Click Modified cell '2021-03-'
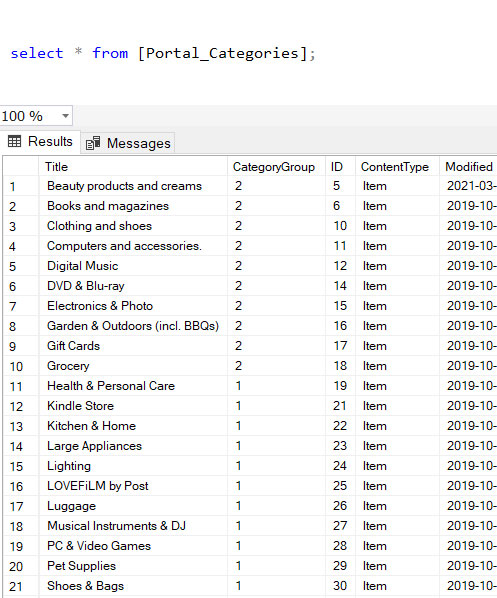The image size is (497, 598). pyautogui.click(x=468, y=186)
